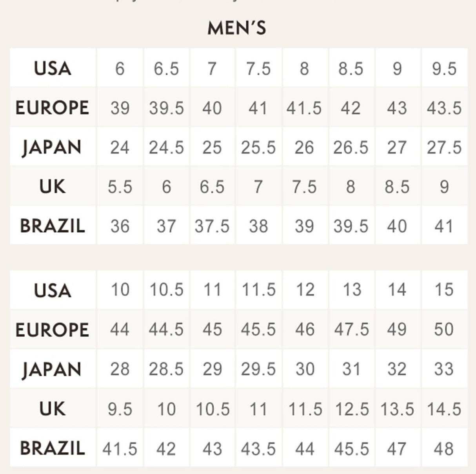This screenshot has height=474, width=476.
Task: Select the Europe size 50 cell
Action: (444, 330)
